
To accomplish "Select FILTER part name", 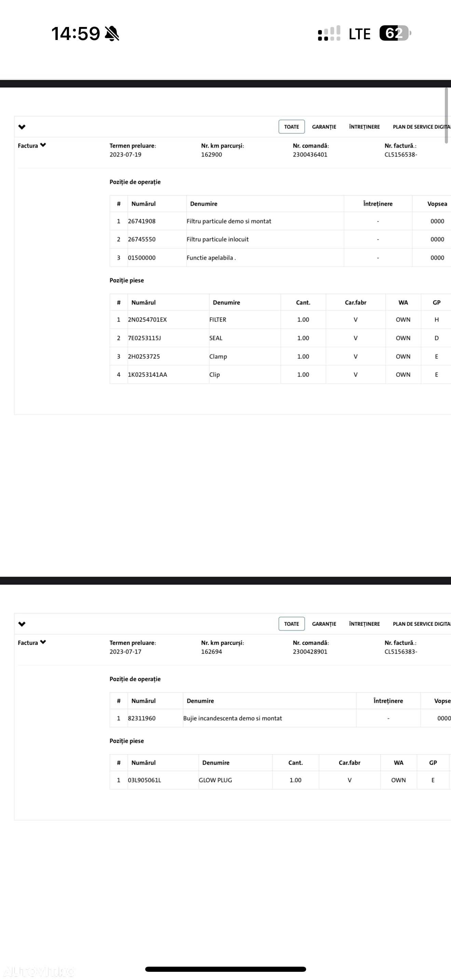I will click(218, 319).
